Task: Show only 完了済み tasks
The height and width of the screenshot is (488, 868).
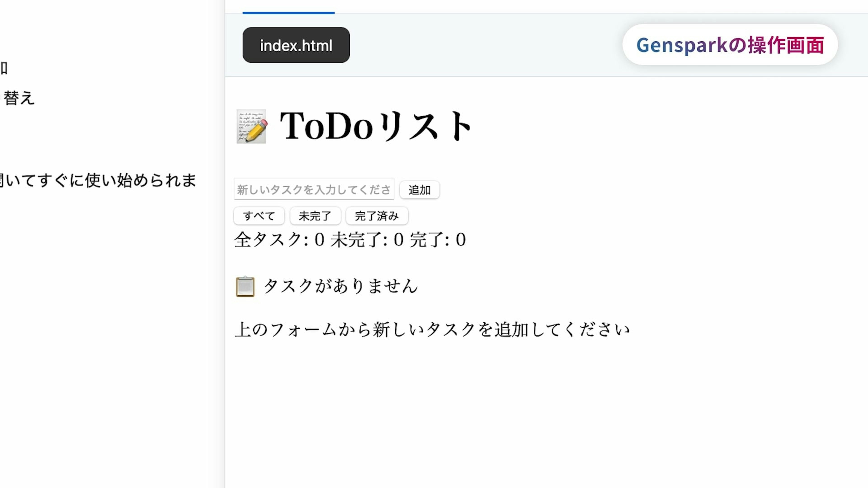Action: pos(377,216)
